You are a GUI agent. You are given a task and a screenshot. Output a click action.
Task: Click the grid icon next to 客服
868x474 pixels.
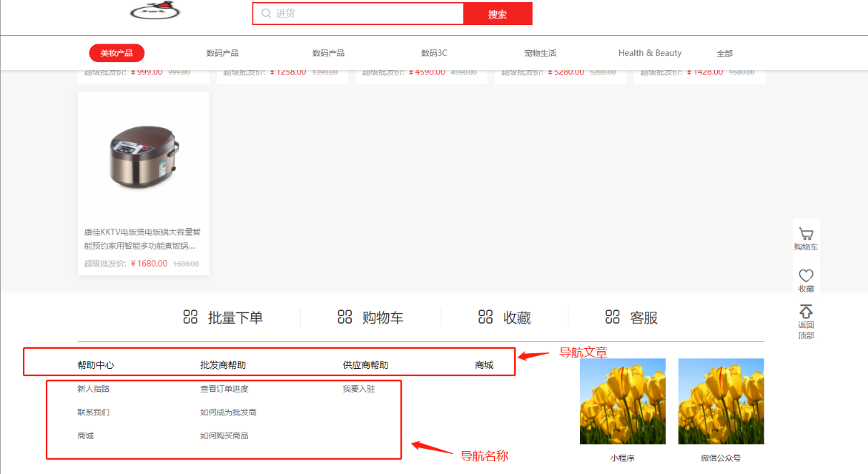click(612, 317)
